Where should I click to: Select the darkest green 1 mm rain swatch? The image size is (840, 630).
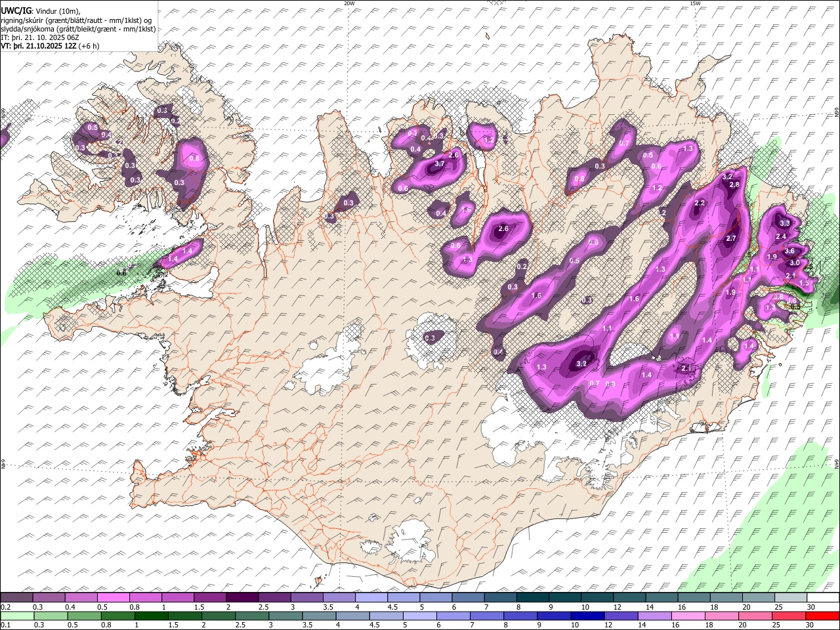[x=151, y=616]
